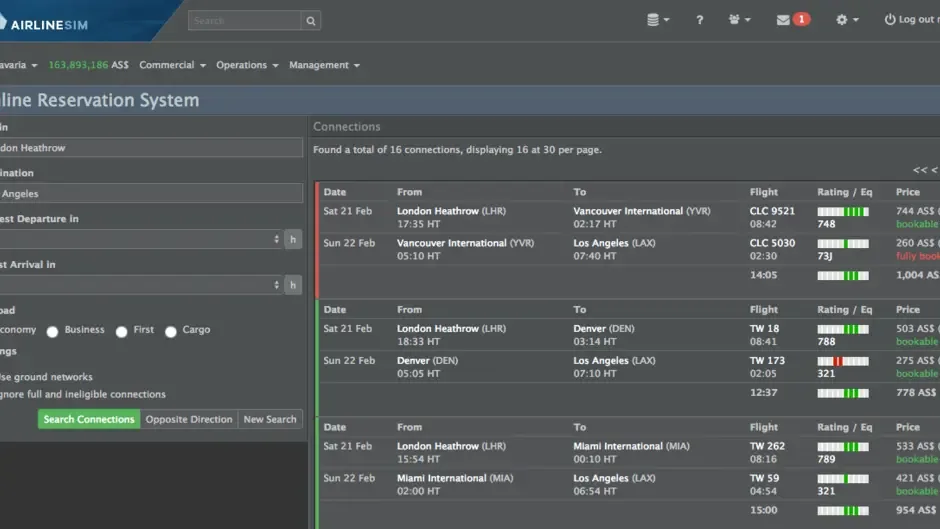Click aircraft type 788
940x529 pixels.
tap(826, 341)
